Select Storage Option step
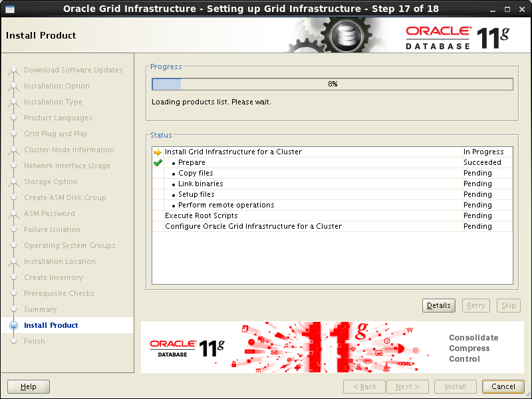This screenshot has width=532, height=399. pyautogui.click(x=51, y=182)
